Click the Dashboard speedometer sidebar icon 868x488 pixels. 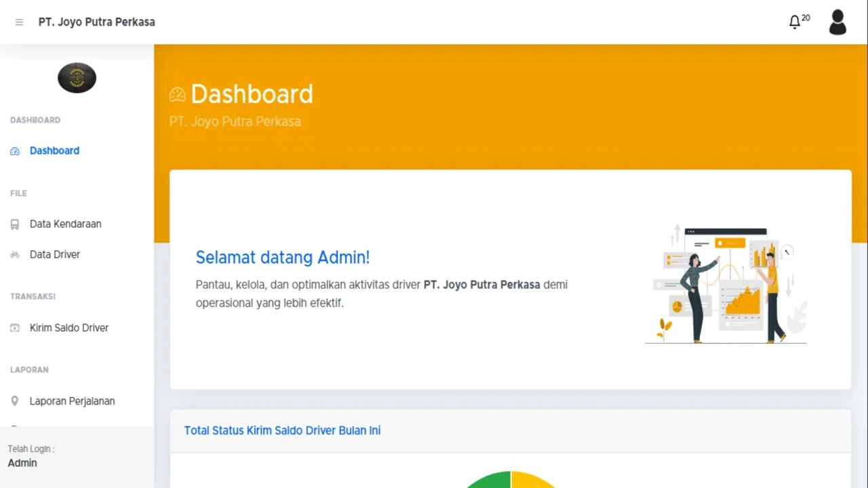(x=15, y=151)
